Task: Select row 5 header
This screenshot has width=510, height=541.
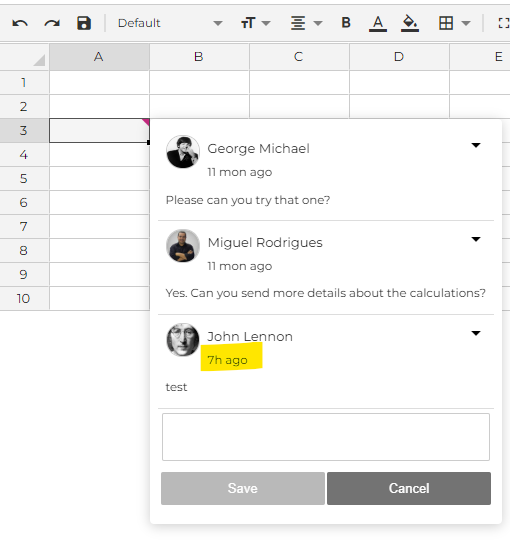Action: pyautogui.click(x=24, y=178)
